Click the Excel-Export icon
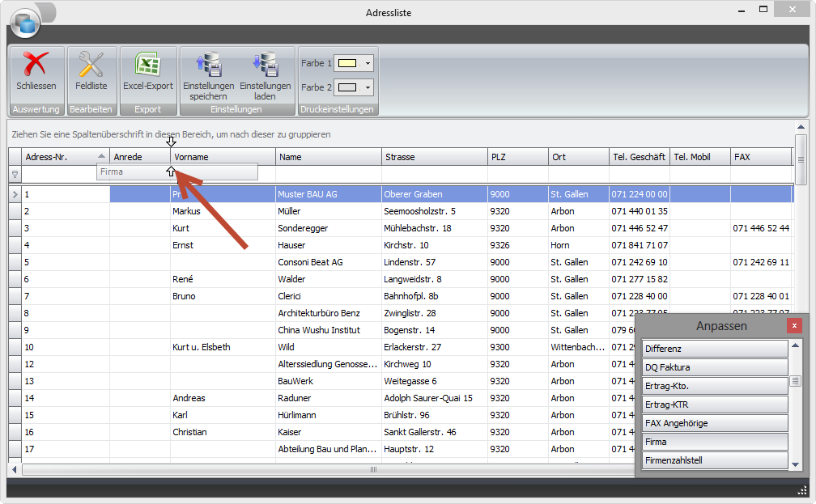Viewport: 816px width, 504px height. 147,65
